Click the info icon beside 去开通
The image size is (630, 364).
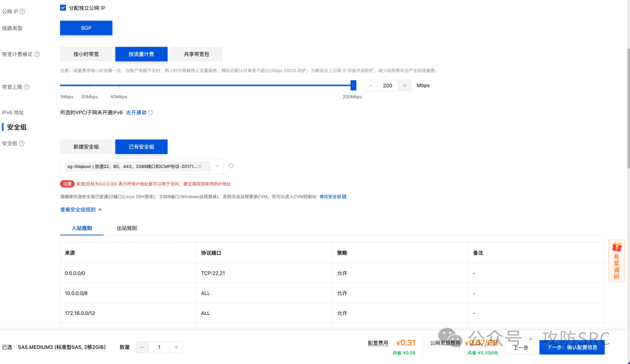tap(150, 113)
